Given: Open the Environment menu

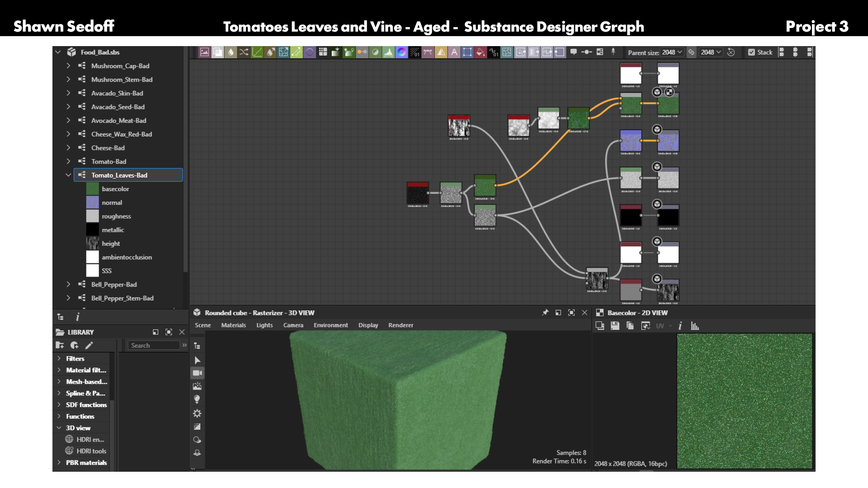Looking at the screenshot, I should pyautogui.click(x=330, y=325).
